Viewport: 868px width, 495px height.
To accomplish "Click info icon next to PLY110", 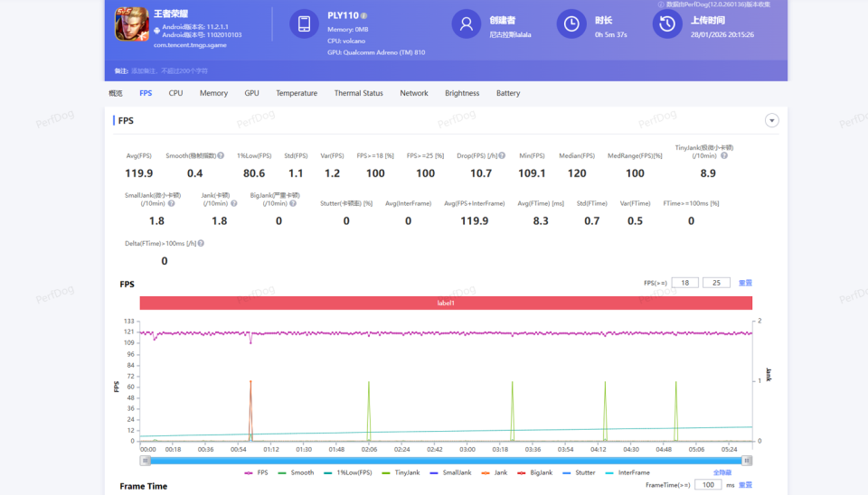I will [x=363, y=16].
